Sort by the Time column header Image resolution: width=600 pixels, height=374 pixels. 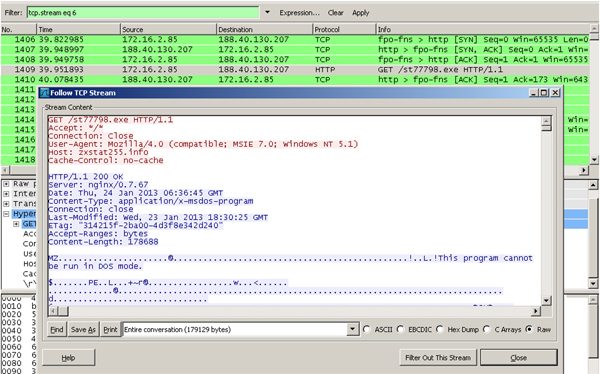coord(78,29)
